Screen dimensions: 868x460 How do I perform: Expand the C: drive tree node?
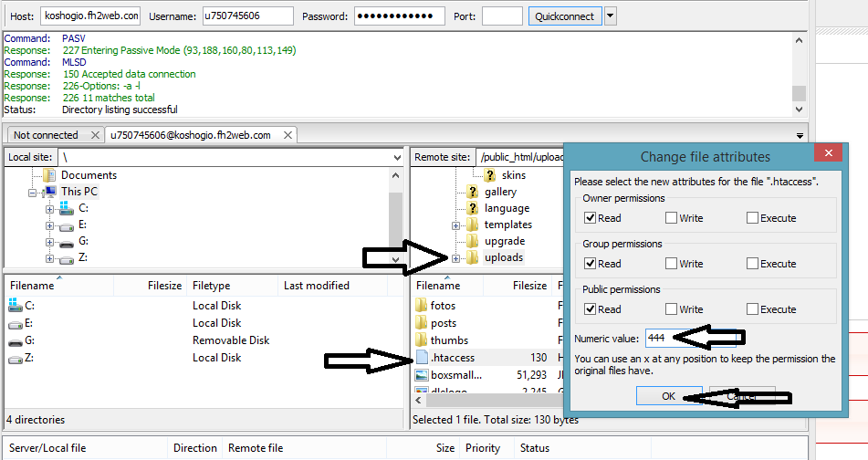coord(50,209)
